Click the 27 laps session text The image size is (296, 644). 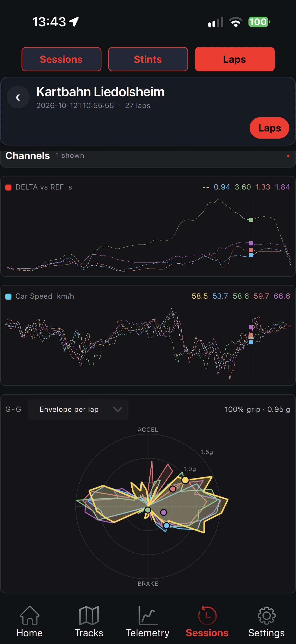point(137,106)
